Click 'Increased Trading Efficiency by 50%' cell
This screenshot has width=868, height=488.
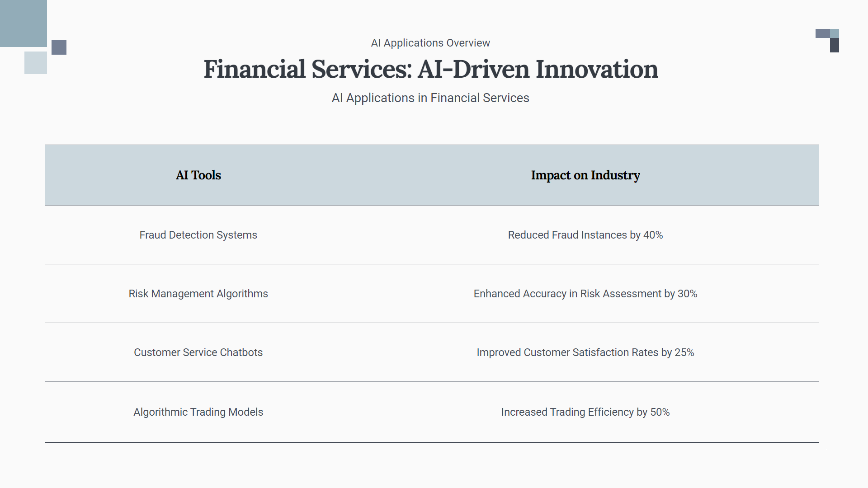click(x=585, y=412)
